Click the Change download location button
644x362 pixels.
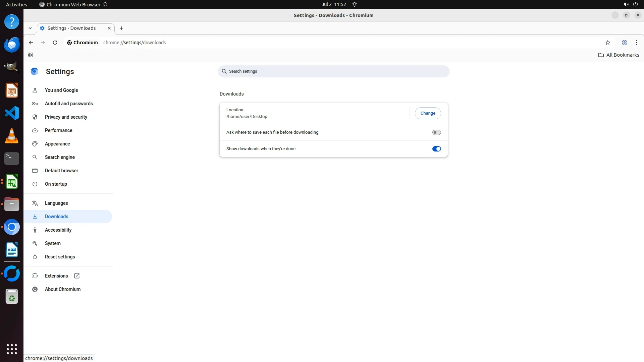coord(428,113)
